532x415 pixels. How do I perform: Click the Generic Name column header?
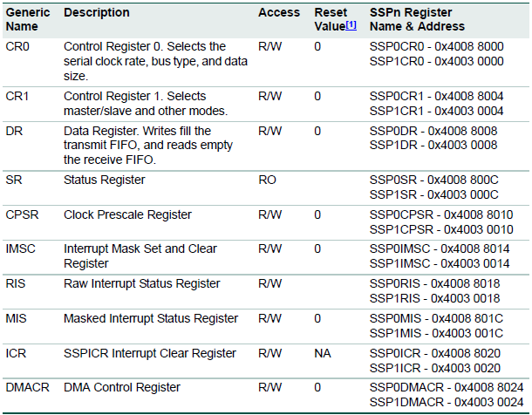coord(28,19)
